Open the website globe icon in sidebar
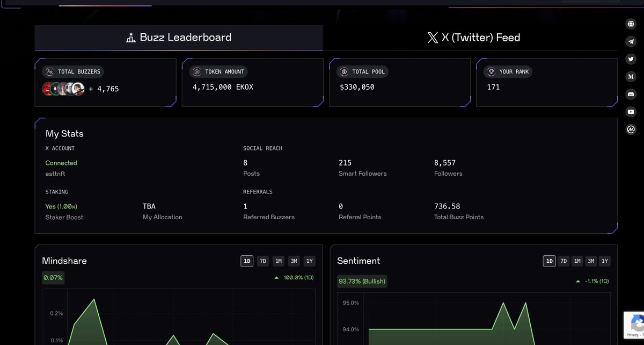This screenshot has height=345, width=644. pyautogui.click(x=631, y=24)
